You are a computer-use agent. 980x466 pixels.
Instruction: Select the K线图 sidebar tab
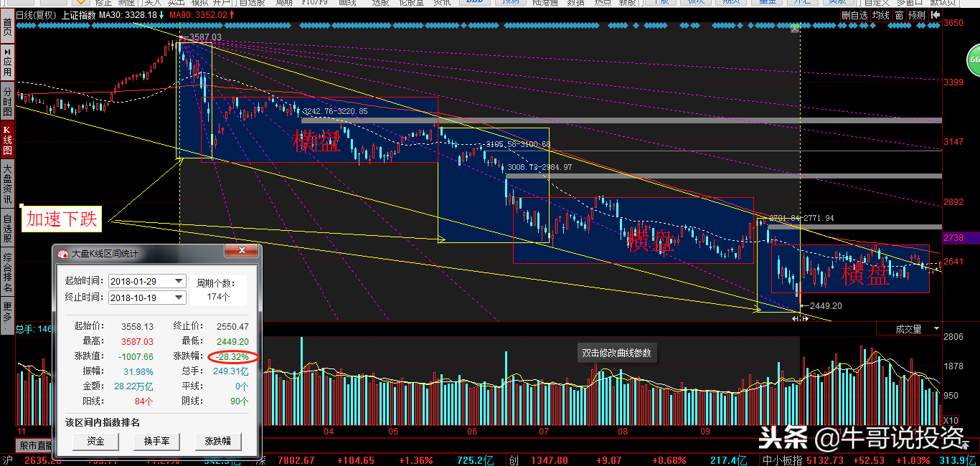(x=7, y=140)
